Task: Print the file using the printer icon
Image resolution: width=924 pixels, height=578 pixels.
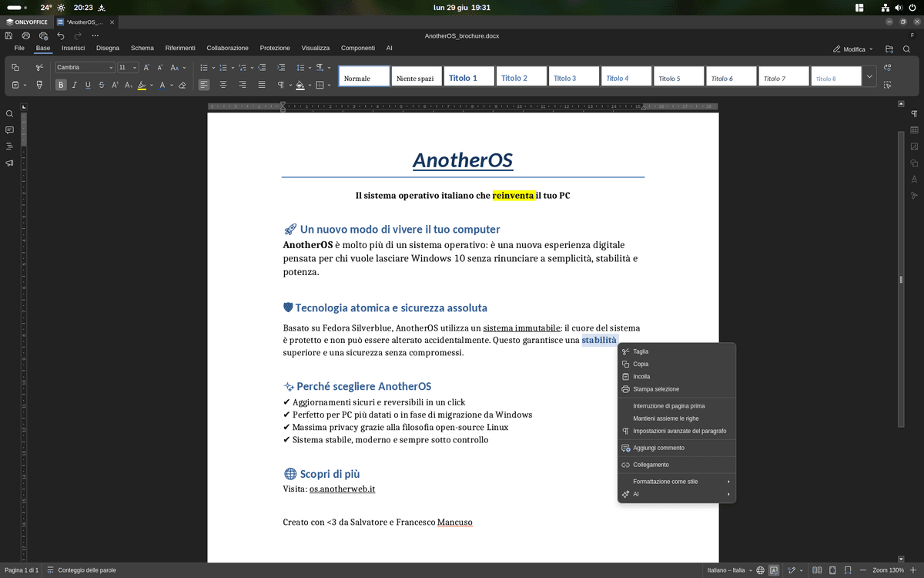Action: click(x=26, y=35)
